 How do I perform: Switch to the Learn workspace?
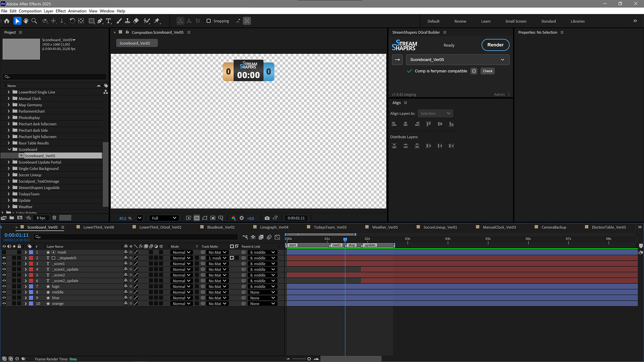[486, 21]
